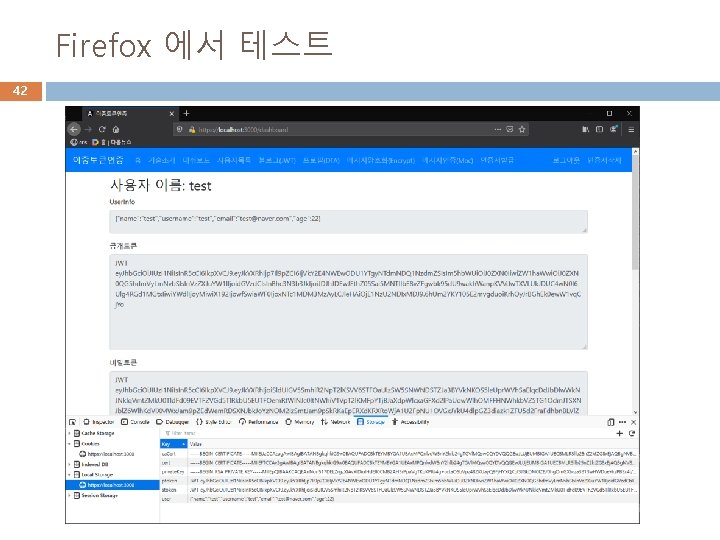Click the Value column header
The image size is (720, 540).
pyautogui.click(x=413, y=444)
